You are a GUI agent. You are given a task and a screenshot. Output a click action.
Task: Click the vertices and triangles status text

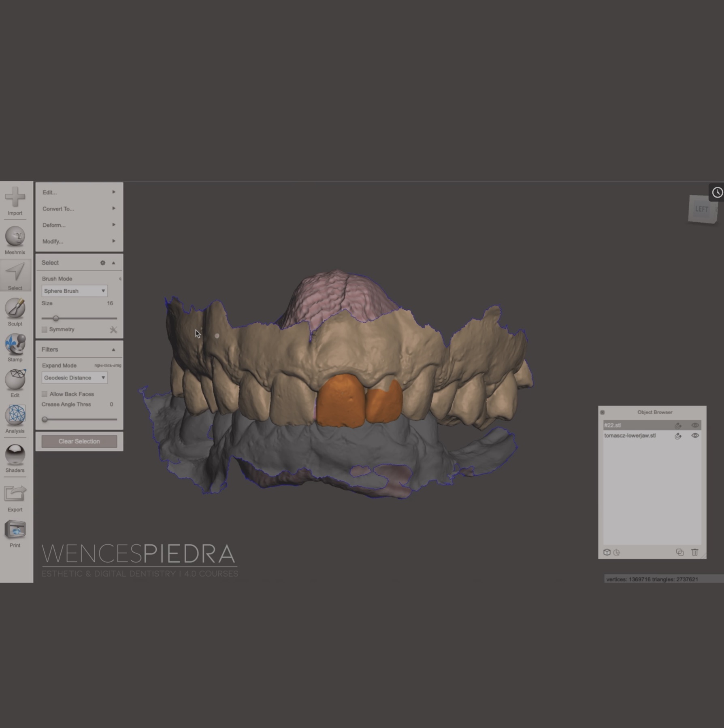652,579
